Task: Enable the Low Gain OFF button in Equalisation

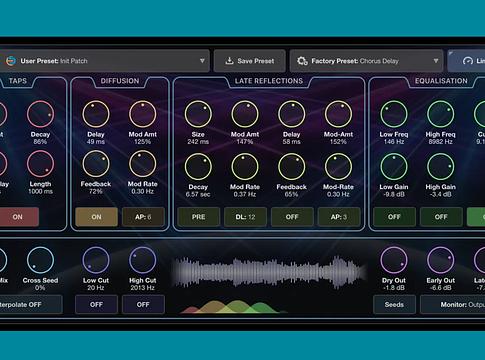Action: [x=394, y=217]
